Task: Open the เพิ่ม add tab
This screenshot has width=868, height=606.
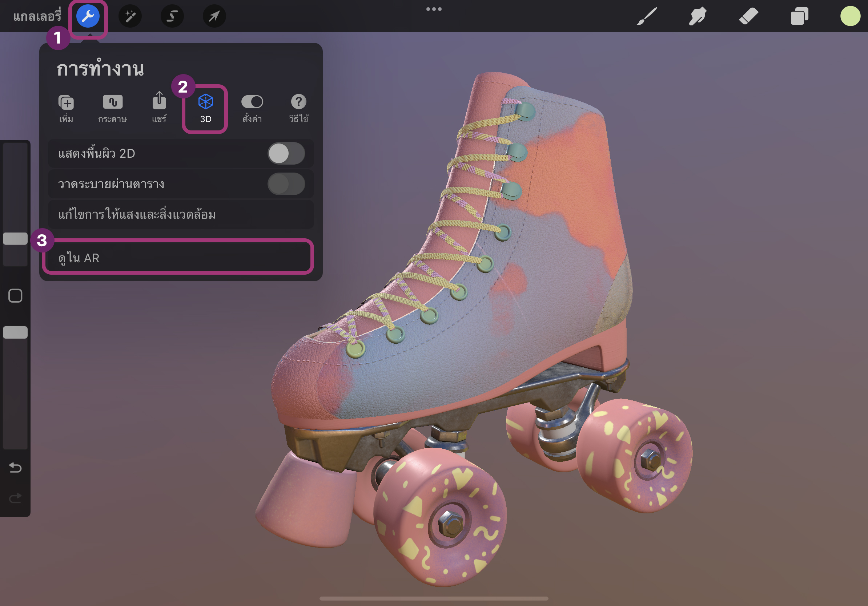Action: coord(66,108)
